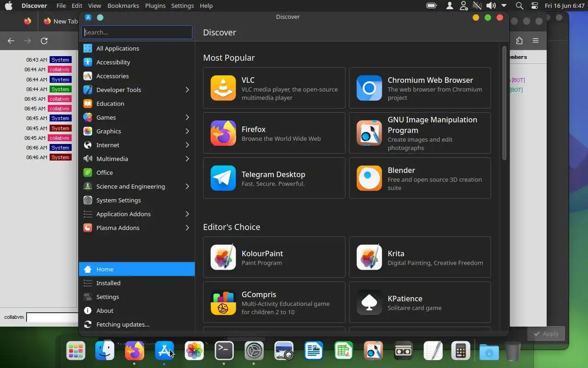Select the Chromium Web Browser icon
The height and width of the screenshot is (368, 588).
pos(369,88)
